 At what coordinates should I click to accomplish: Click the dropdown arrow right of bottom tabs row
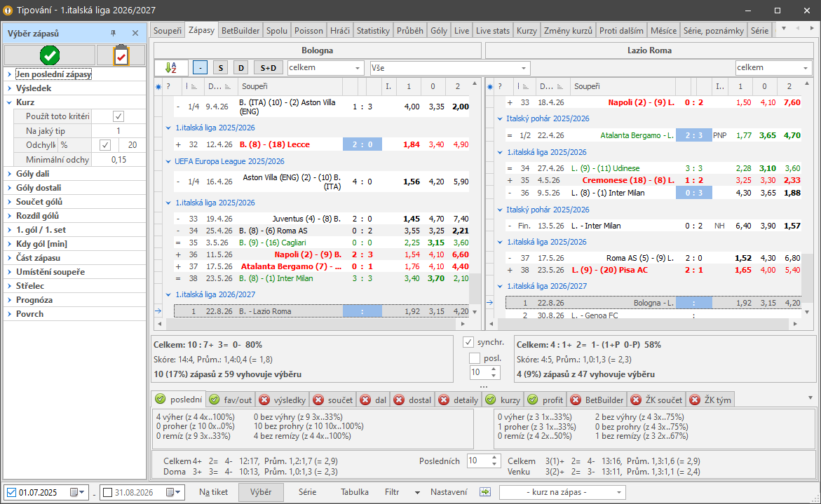810,397
